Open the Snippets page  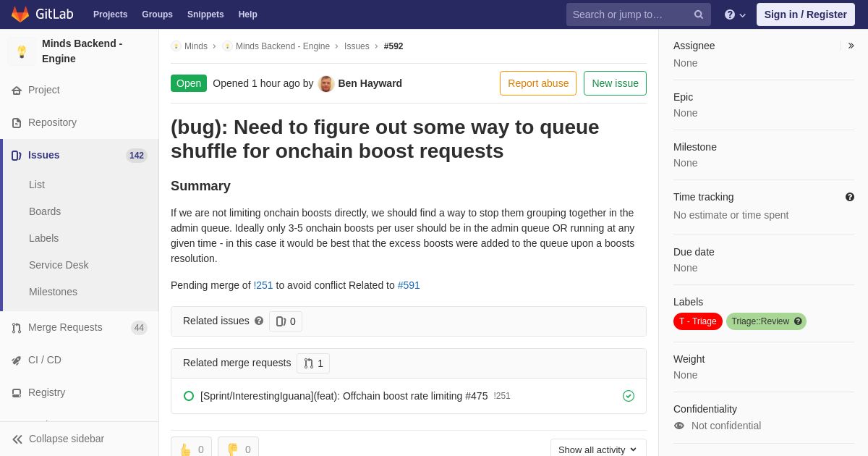(205, 14)
